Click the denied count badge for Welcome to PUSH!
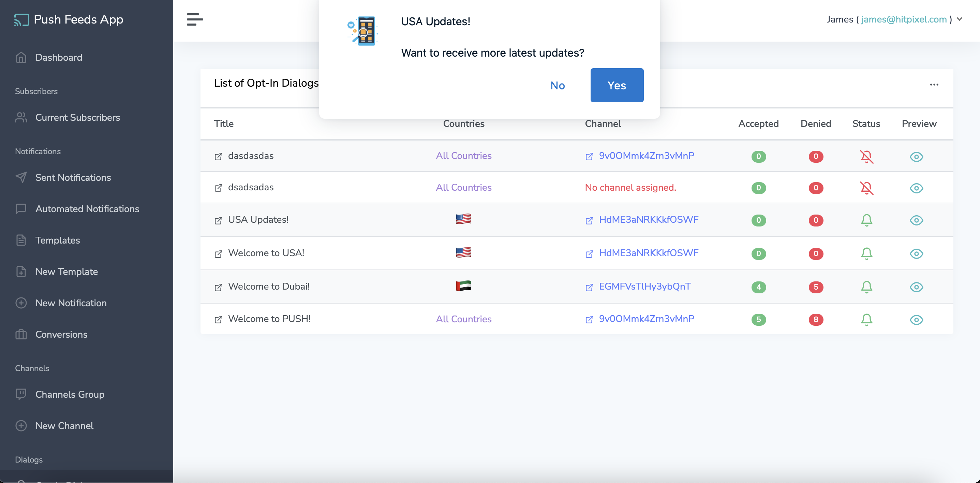This screenshot has width=980, height=483. (x=816, y=319)
